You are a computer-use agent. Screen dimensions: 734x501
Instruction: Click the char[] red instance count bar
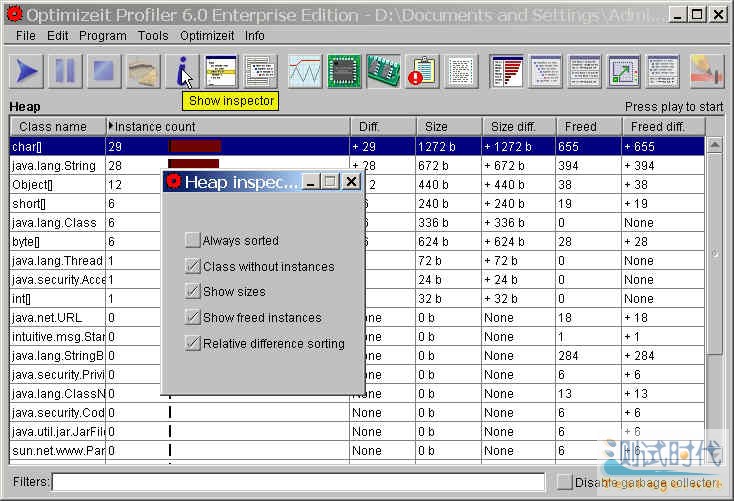tap(195, 147)
